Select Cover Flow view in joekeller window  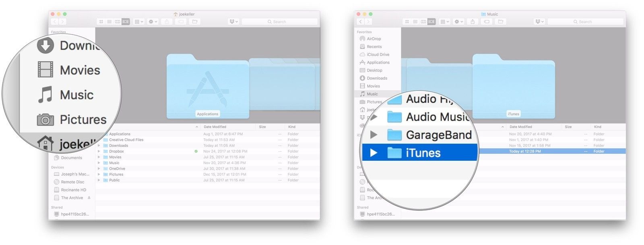point(126,22)
